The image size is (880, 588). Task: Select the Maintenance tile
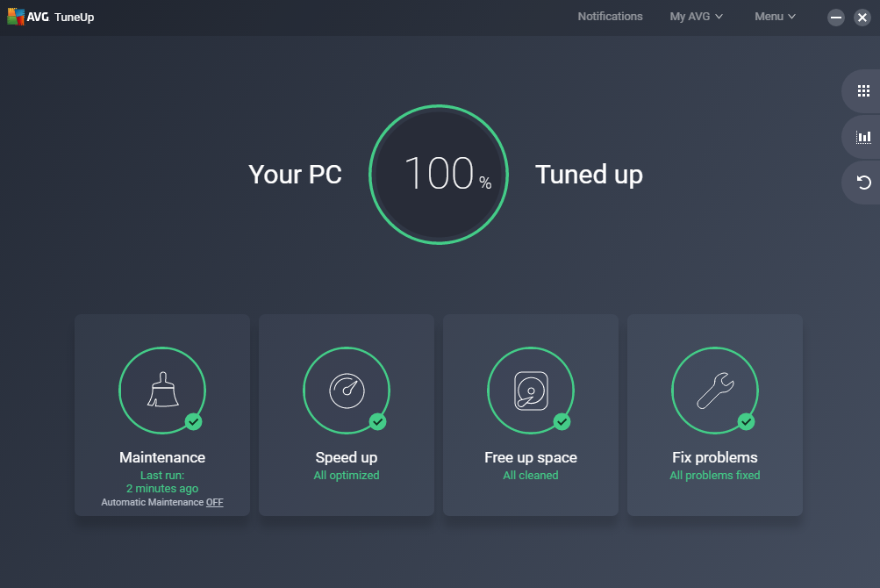(161, 415)
